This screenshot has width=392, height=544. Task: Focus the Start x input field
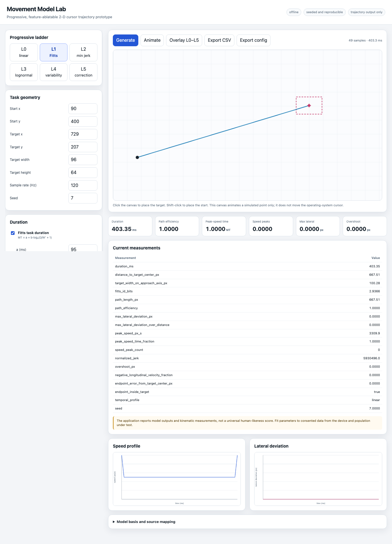[x=83, y=109]
